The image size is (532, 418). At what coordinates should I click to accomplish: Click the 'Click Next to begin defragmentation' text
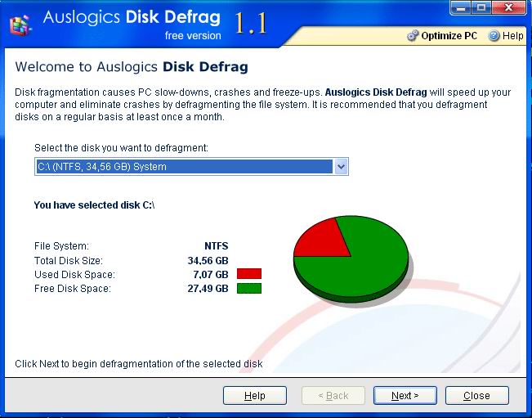(139, 364)
